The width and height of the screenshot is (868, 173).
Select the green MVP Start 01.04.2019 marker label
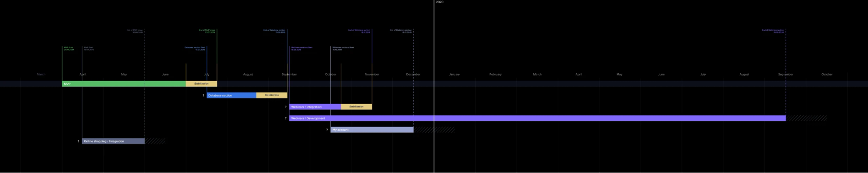[x=69, y=49]
